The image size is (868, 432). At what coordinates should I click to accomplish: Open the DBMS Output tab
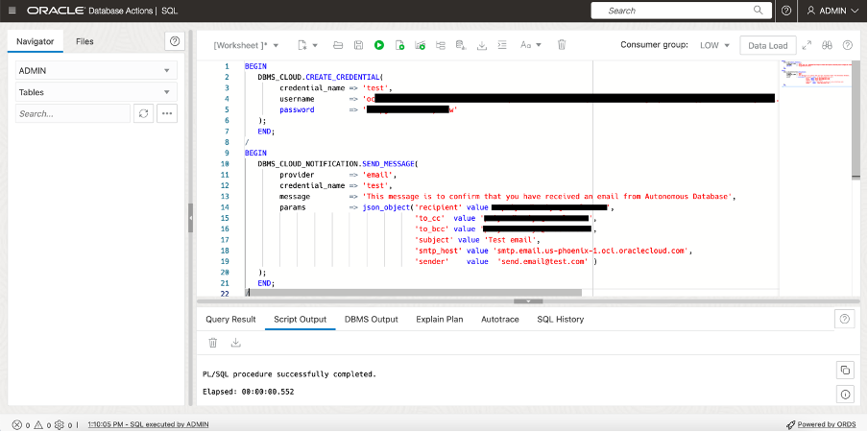(371, 319)
